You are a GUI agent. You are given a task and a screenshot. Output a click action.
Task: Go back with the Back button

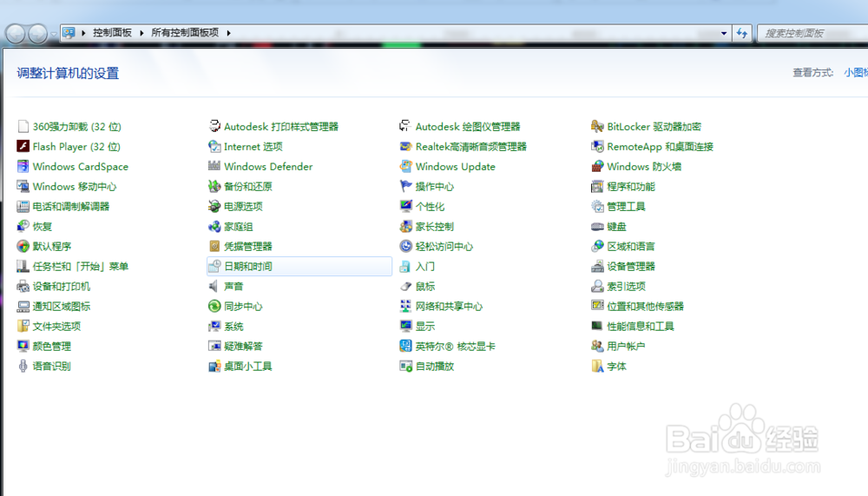click(x=16, y=34)
